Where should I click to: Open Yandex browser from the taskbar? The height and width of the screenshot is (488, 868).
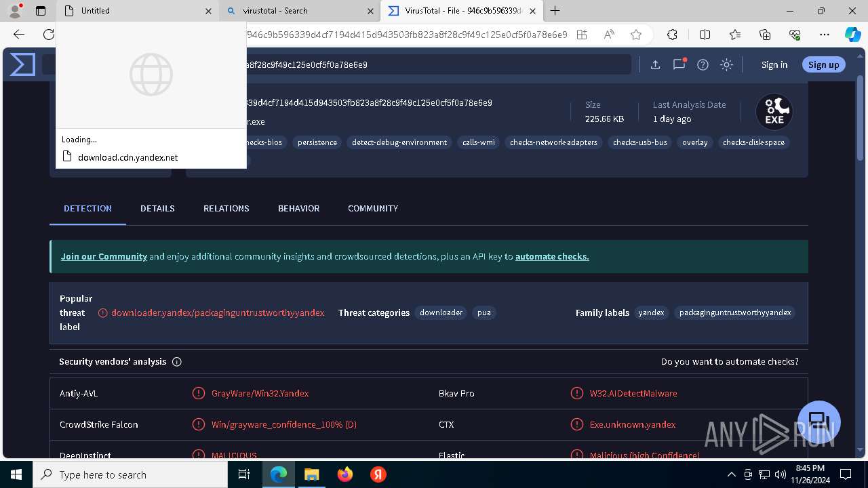click(x=378, y=474)
